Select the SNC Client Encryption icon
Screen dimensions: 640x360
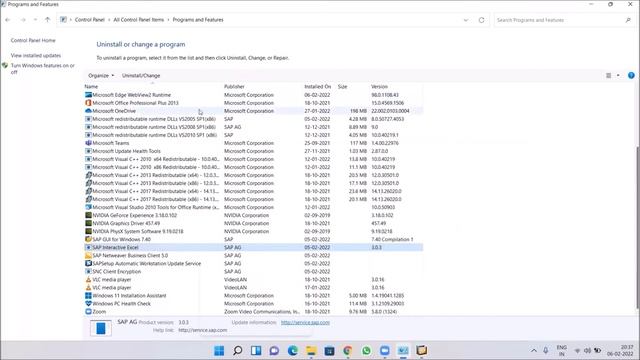(x=88, y=271)
